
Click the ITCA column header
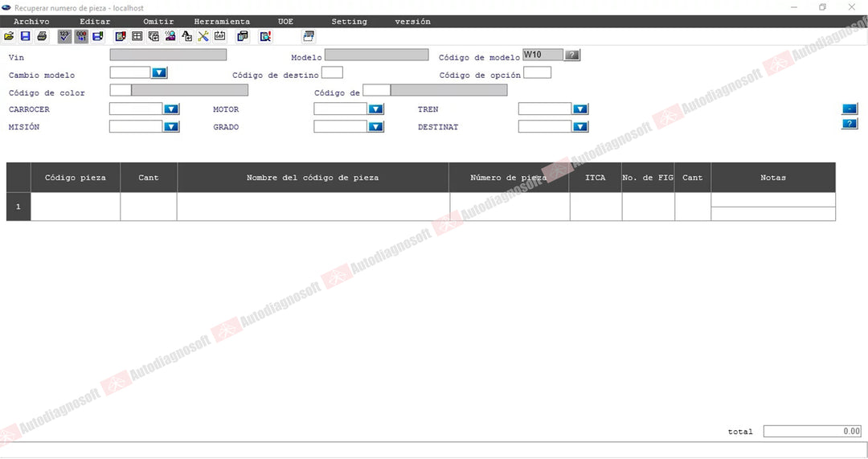(596, 178)
